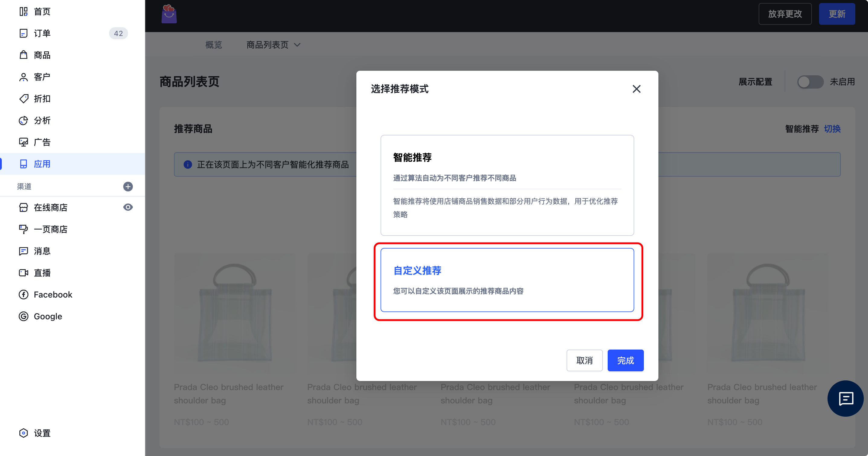Select the 智能推荐 mode option

(x=507, y=185)
